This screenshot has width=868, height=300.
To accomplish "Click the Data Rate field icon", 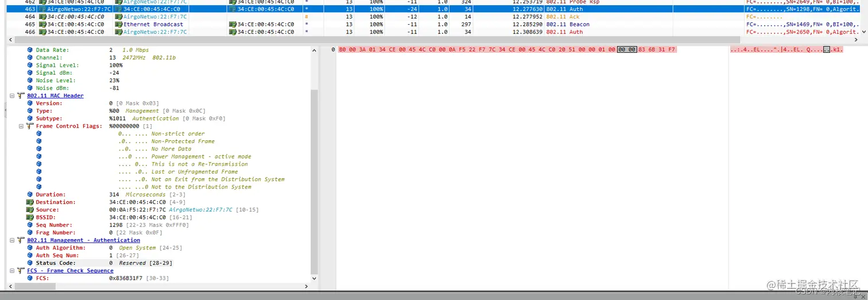I will point(30,50).
